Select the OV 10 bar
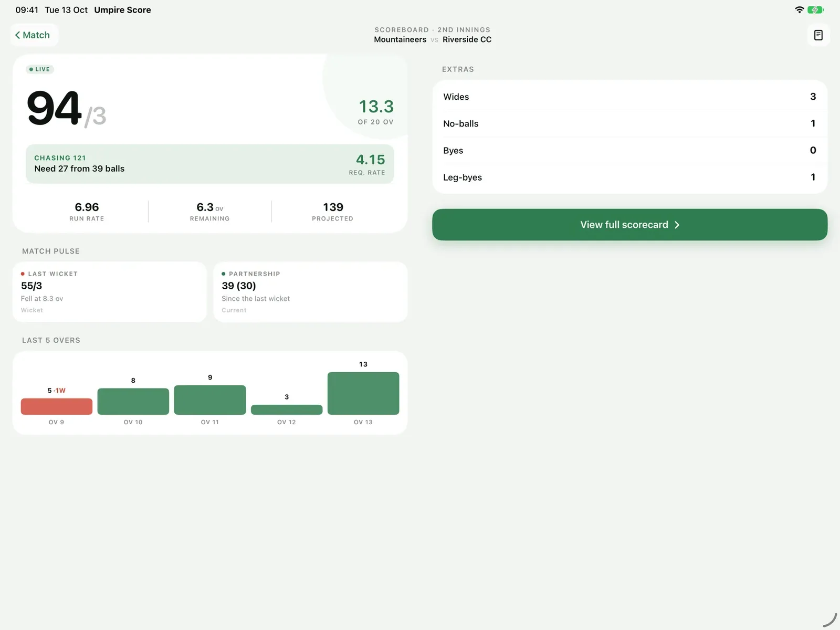This screenshot has width=840, height=630. tap(133, 401)
